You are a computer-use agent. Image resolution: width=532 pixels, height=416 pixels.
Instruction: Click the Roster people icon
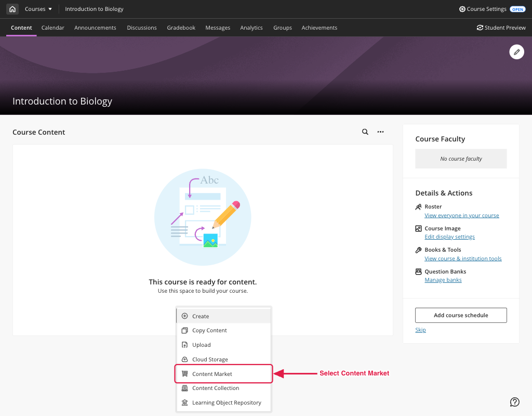click(x=419, y=207)
